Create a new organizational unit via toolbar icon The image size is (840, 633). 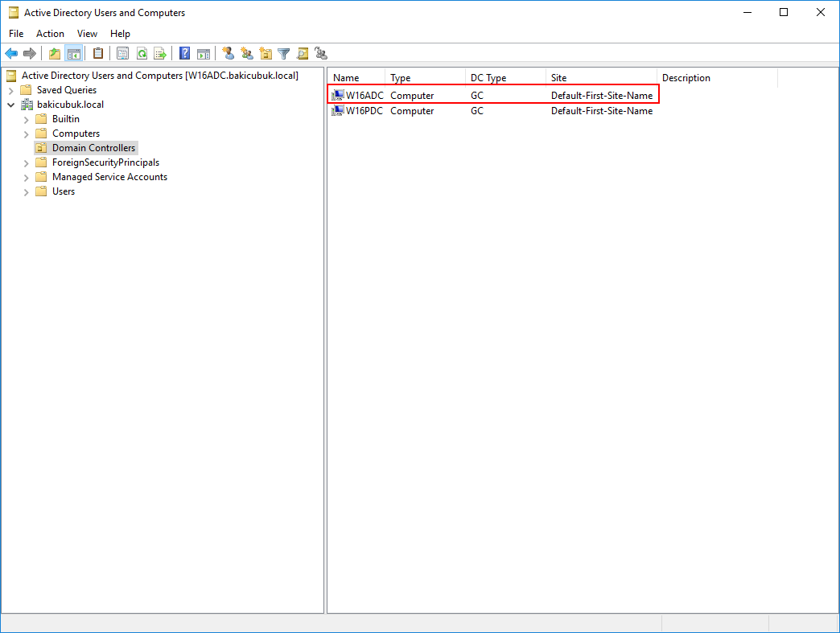click(266, 54)
